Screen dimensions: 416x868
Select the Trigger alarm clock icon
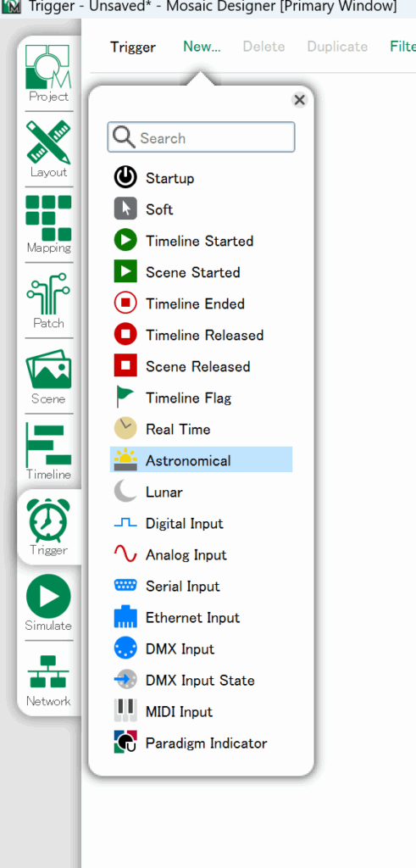[x=48, y=520]
